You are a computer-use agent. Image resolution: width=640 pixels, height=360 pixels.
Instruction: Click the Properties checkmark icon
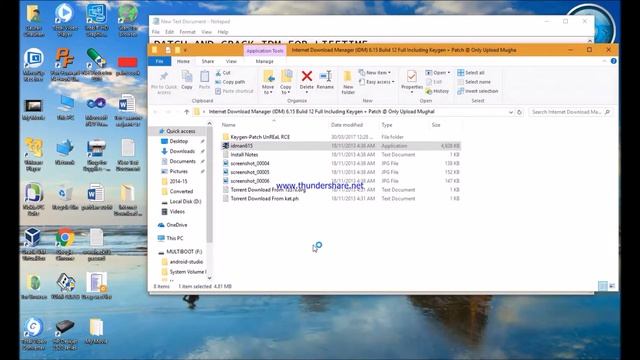[411, 76]
